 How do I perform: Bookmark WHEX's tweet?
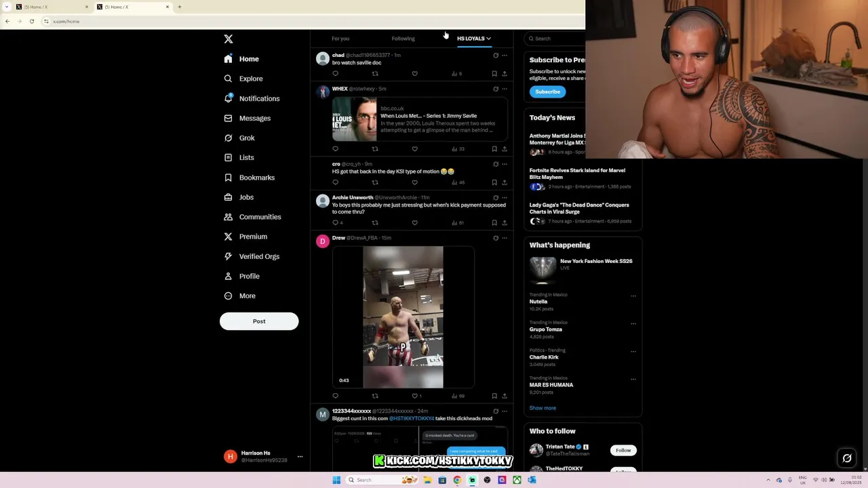[494, 149]
